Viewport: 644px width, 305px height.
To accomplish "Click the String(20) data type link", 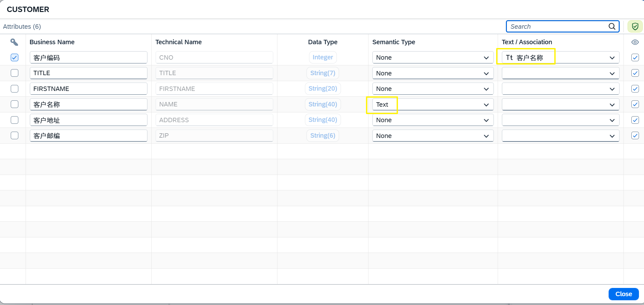I will [x=323, y=88].
